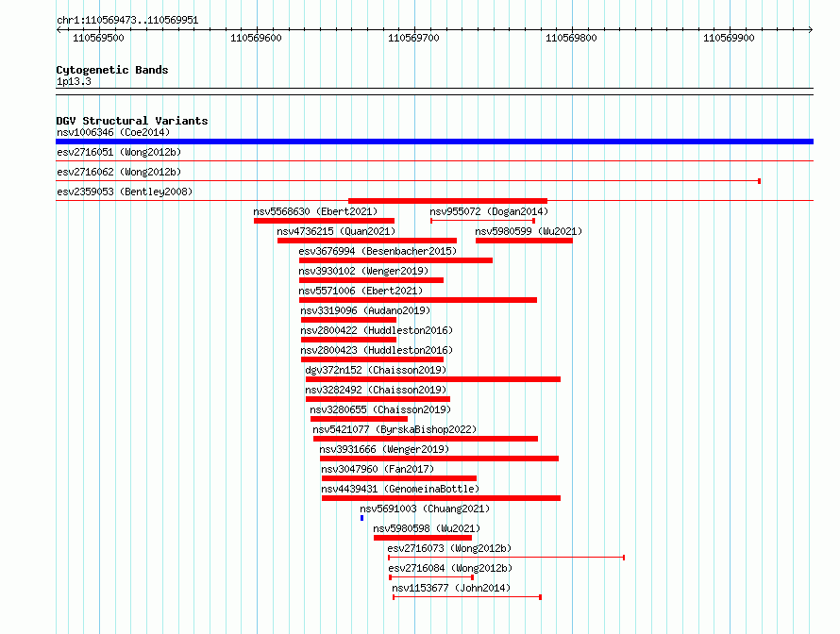Click the thin red line under esv2716073
Screen dimensions: 840x634
[506, 558]
